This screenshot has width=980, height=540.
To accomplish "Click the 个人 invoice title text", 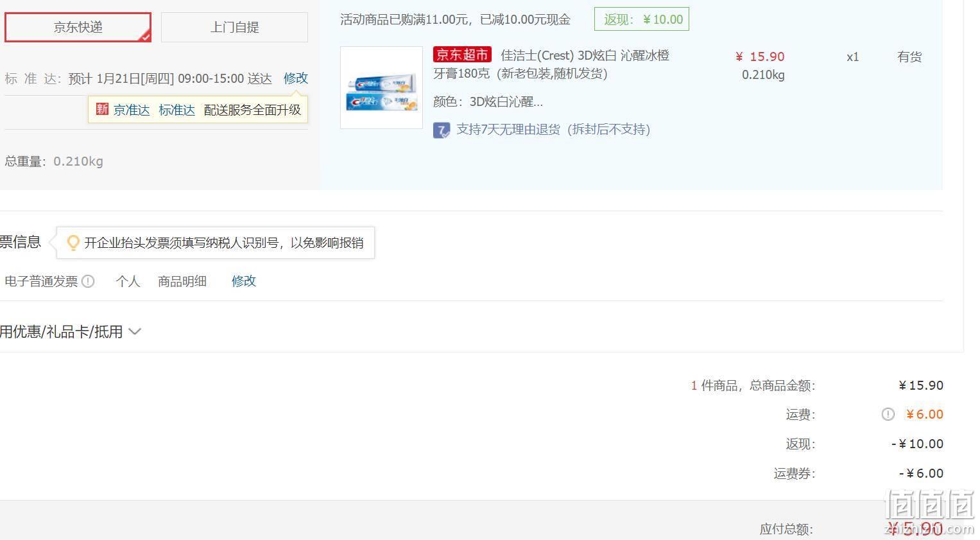I will [128, 281].
